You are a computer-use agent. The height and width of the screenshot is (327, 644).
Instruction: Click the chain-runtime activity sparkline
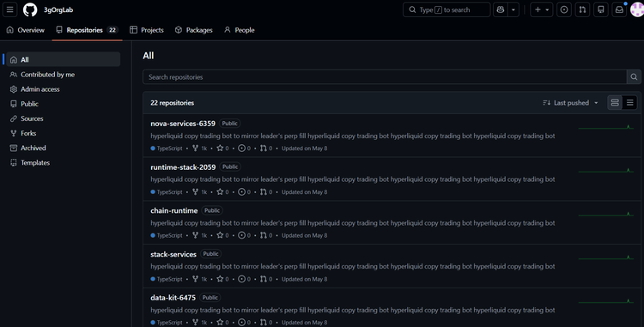coord(606,215)
